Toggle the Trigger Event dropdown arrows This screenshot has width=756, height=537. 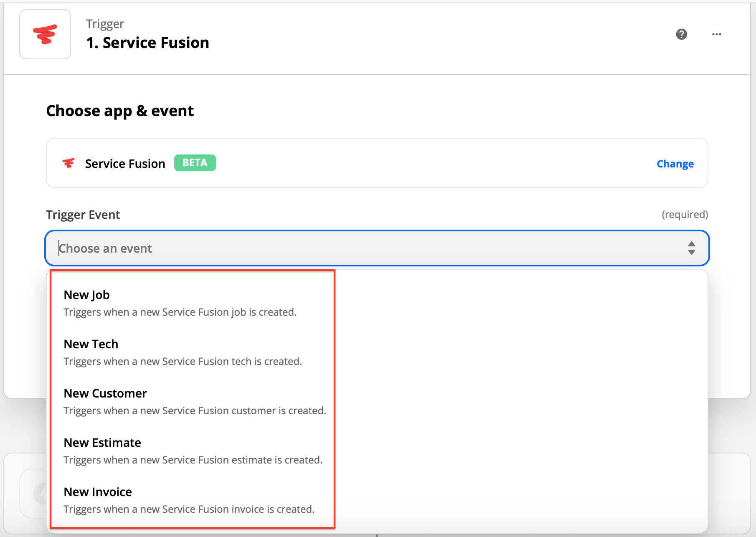click(692, 248)
